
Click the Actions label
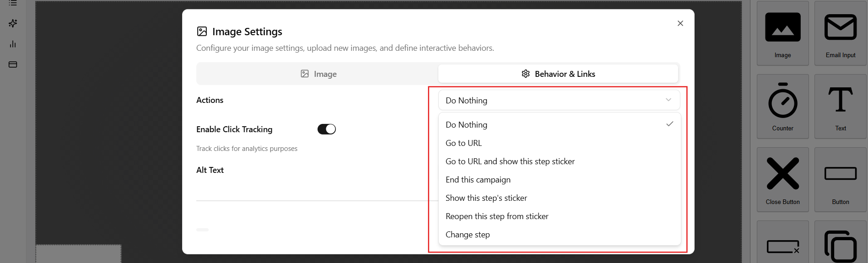pyautogui.click(x=210, y=100)
